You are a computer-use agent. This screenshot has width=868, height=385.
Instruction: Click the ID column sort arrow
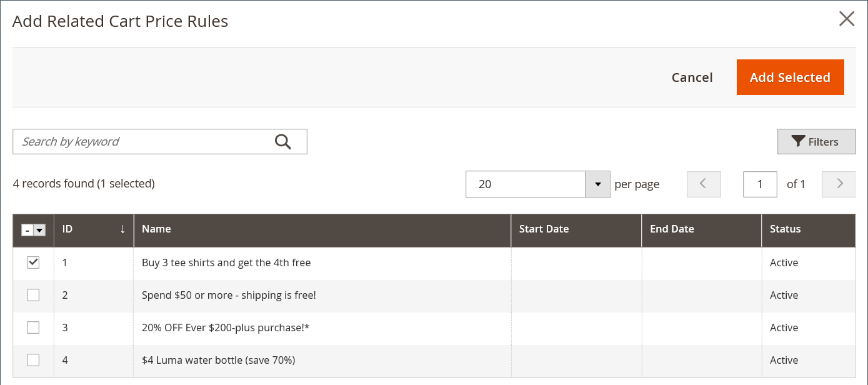point(122,229)
